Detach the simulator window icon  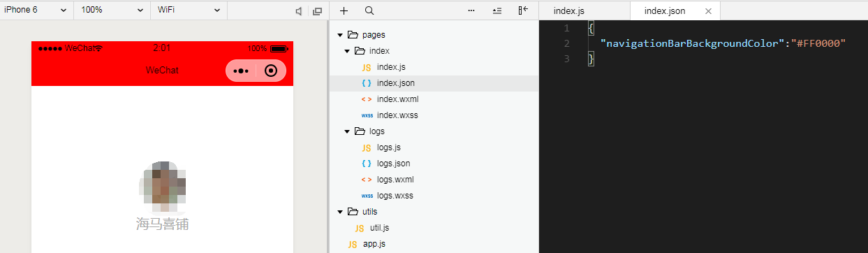[318, 11]
